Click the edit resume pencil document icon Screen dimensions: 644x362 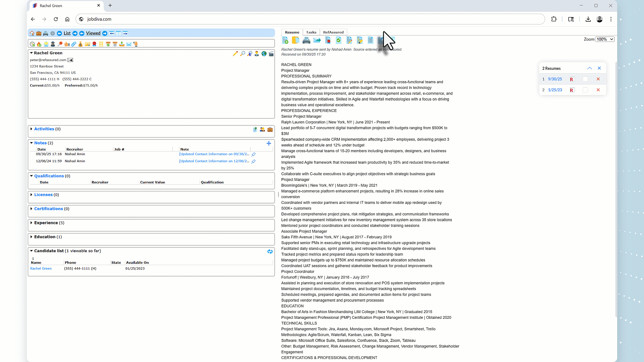(349, 41)
